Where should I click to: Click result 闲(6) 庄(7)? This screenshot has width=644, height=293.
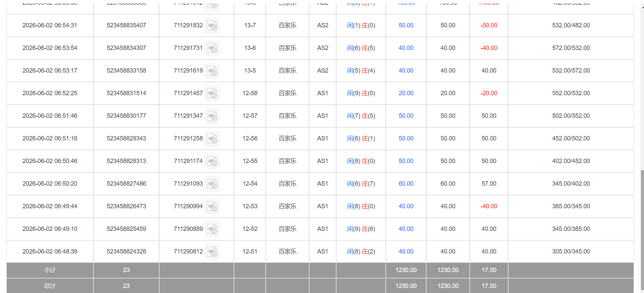[x=361, y=184]
